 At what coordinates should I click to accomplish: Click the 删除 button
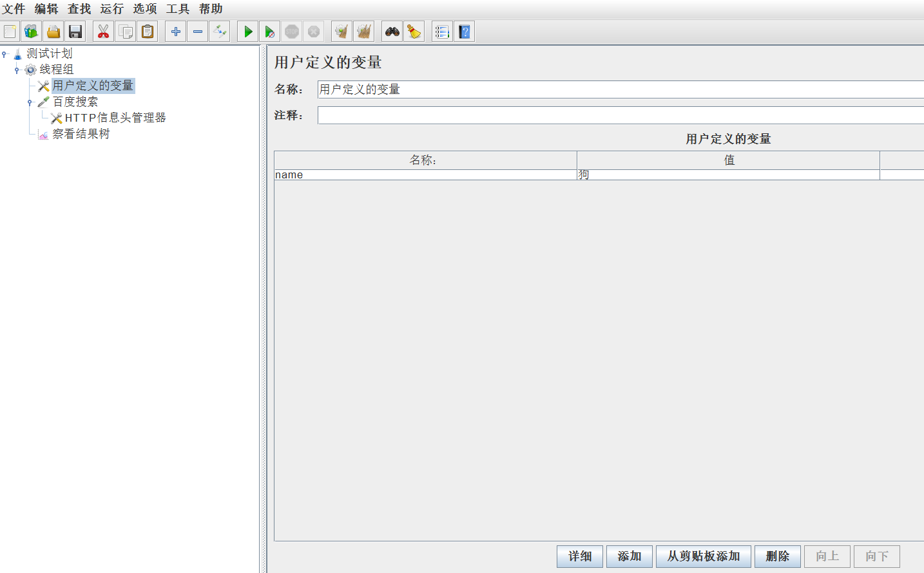(778, 556)
